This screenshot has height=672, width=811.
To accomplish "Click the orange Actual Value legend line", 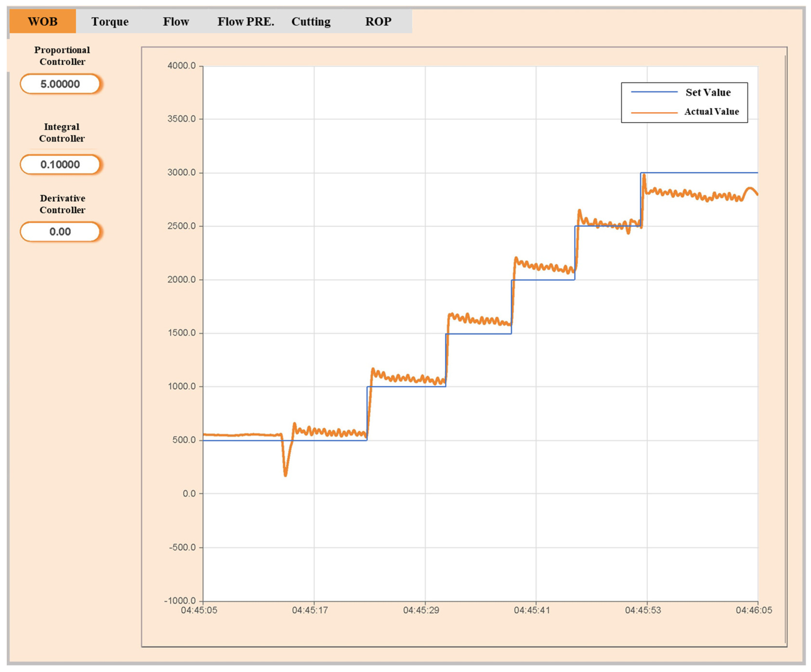I will pyautogui.click(x=654, y=113).
